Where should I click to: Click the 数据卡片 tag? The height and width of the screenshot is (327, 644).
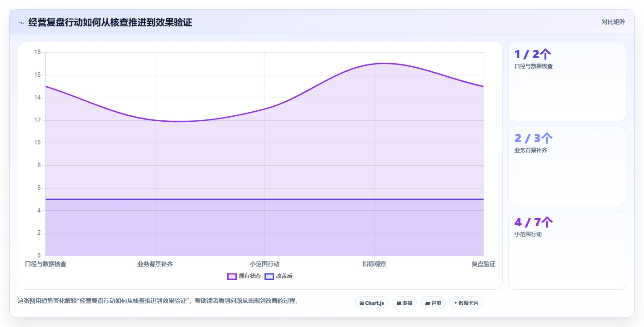(x=466, y=303)
